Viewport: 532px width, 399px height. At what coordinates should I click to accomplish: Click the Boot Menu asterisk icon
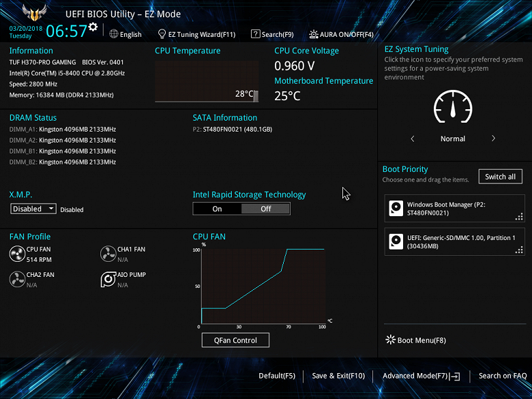pos(391,340)
